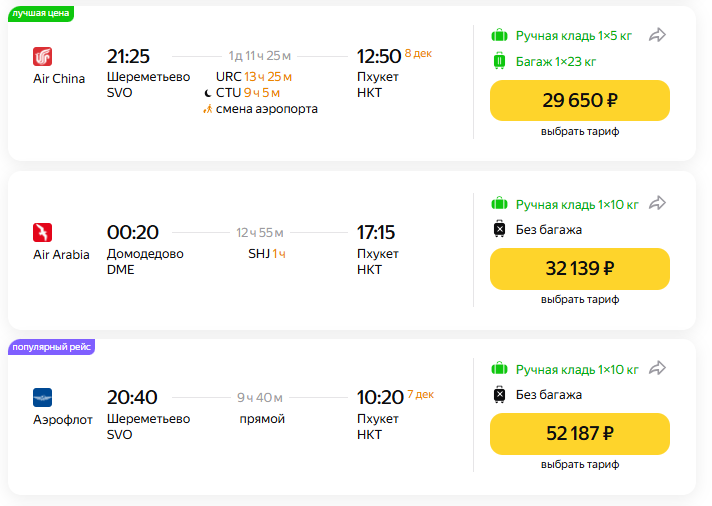712x506 pixels.
Task: Click the airport change walking-person icon
Action: pyautogui.click(x=207, y=109)
